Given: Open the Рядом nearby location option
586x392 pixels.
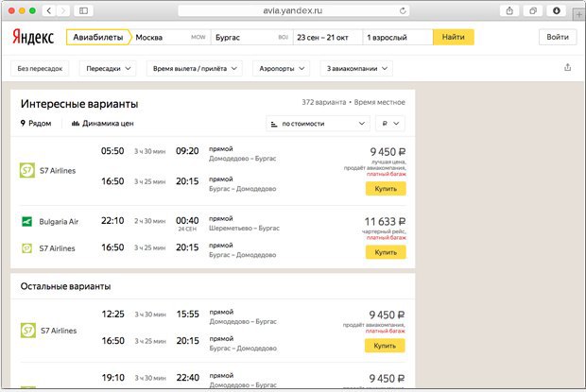Looking at the screenshot, I should pos(36,123).
